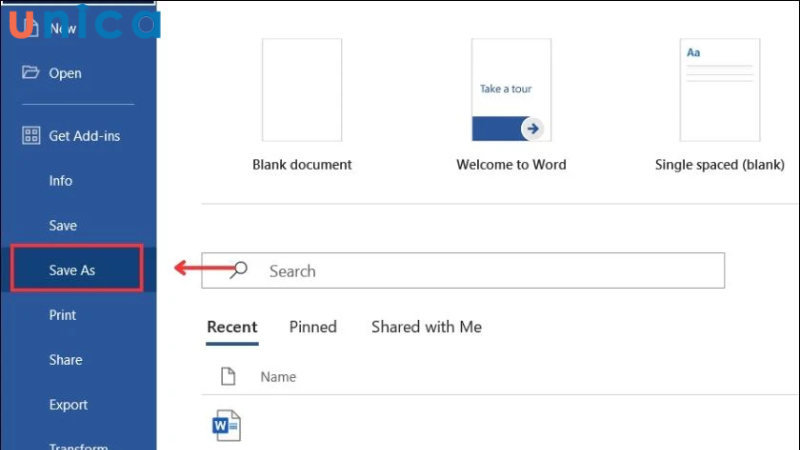Select the Recent tab

click(232, 327)
